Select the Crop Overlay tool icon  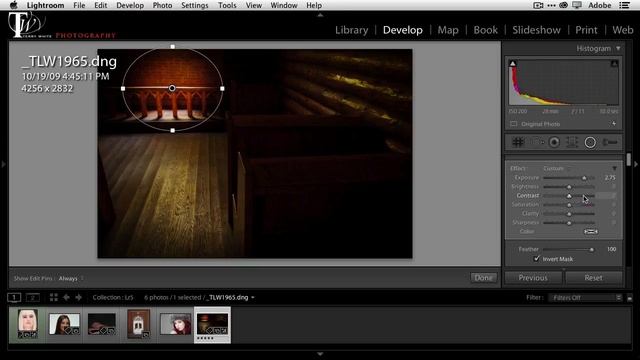coord(518,142)
